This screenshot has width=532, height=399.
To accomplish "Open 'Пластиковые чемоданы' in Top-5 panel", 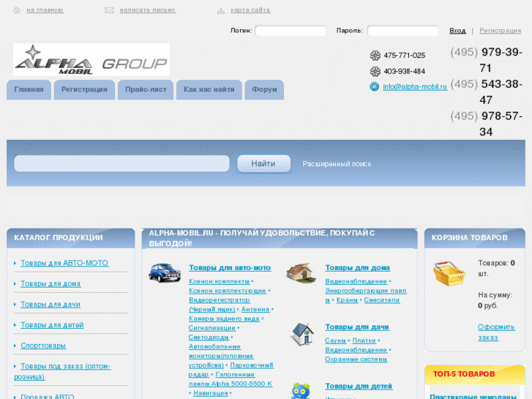I will (473, 397).
